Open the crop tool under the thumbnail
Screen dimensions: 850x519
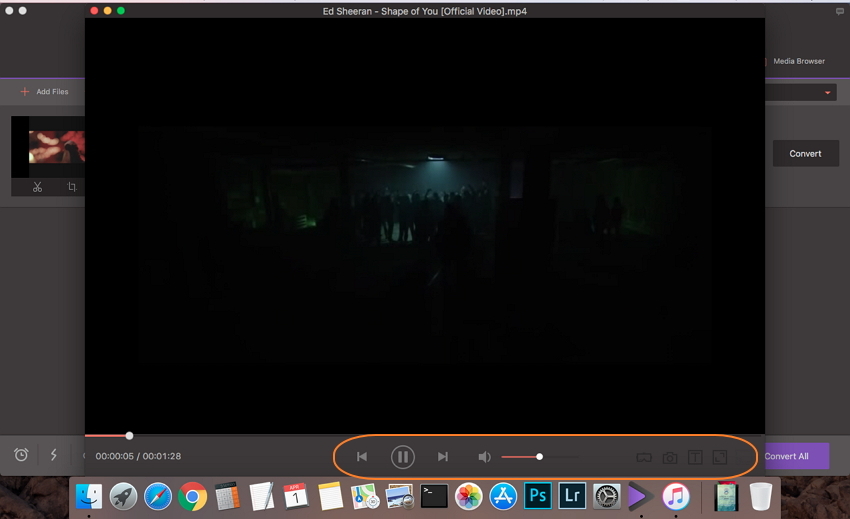[72, 187]
